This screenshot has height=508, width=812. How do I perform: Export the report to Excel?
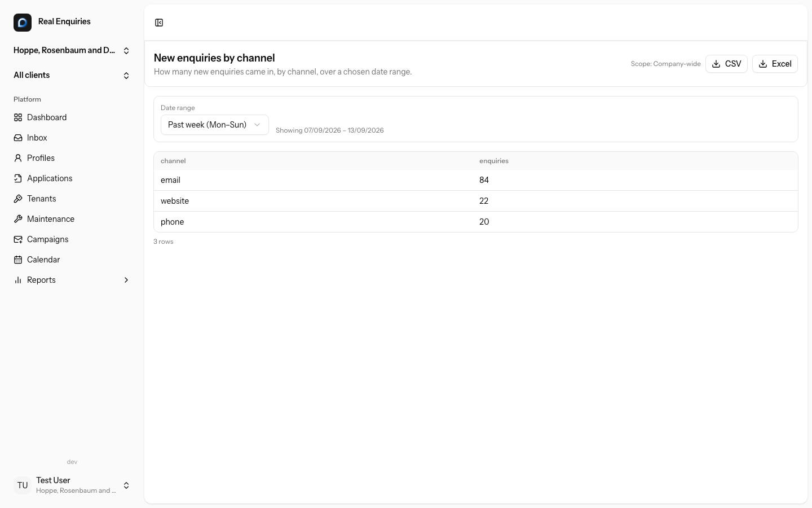[x=775, y=64]
